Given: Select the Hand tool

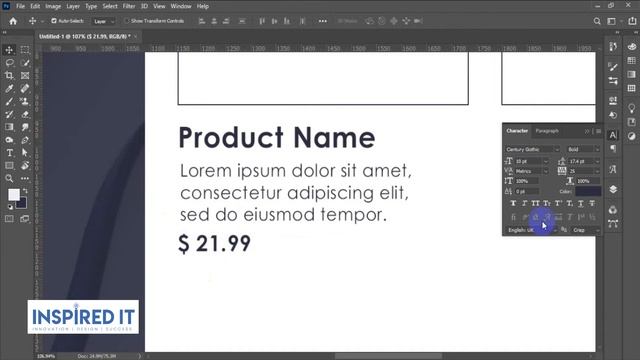Looking at the screenshot, I should [25, 165].
